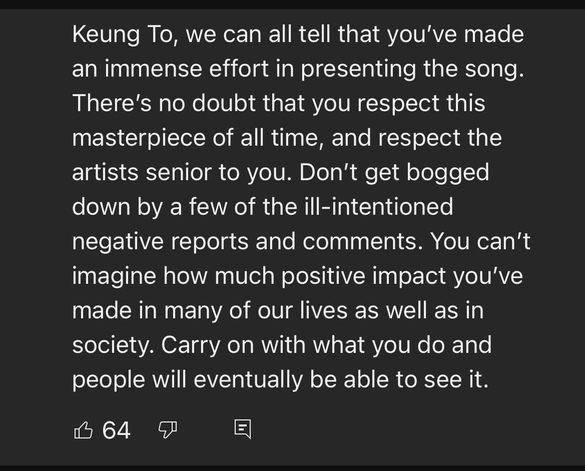Viewport: 585px width, 471px height.
Task: Click the phrase 'immense effort'
Action: pos(187,69)
